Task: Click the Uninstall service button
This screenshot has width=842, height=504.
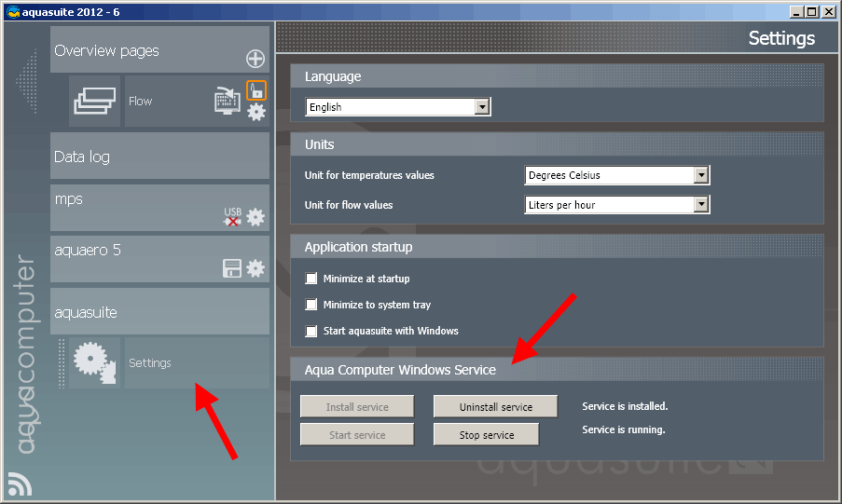Action: coord(496,407)
